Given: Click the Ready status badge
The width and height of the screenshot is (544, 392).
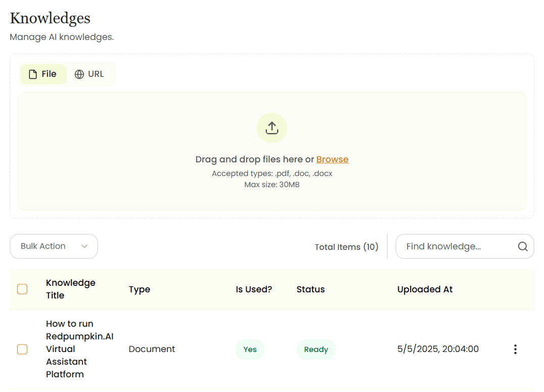Looking at the screenshot, I should tap(315, 349).
